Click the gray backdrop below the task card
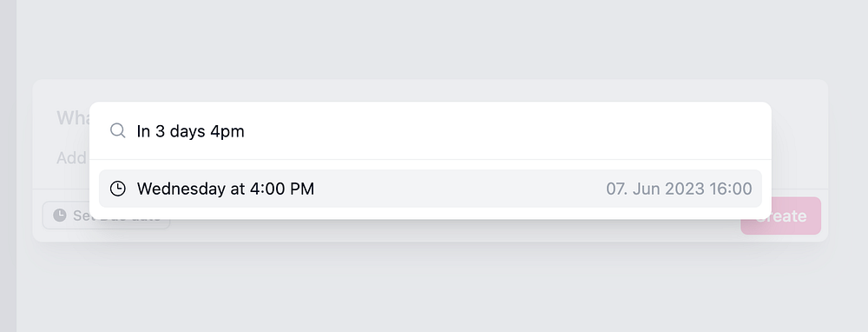Image resolution: width=868 pixels, height=332 pixels. 431,289
